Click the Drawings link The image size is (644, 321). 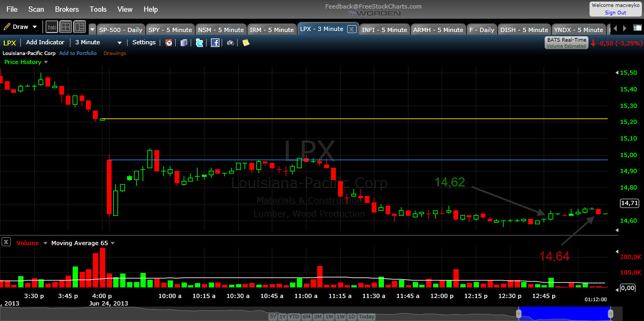(115, 53)
